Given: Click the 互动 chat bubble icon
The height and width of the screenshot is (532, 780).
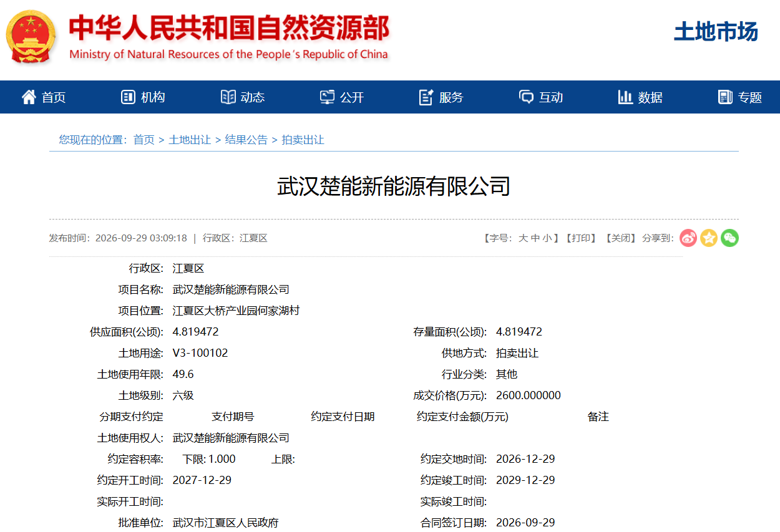Looking at the screenshot, I should pos(526,97).
